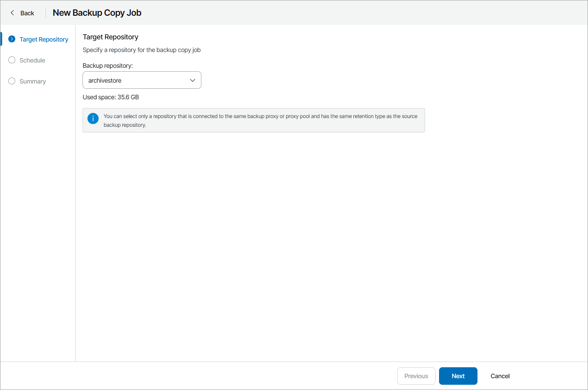Screen dimensions: 588x390
Task: Click the Summary step circle indicator
Action: (x=12, y=81)
